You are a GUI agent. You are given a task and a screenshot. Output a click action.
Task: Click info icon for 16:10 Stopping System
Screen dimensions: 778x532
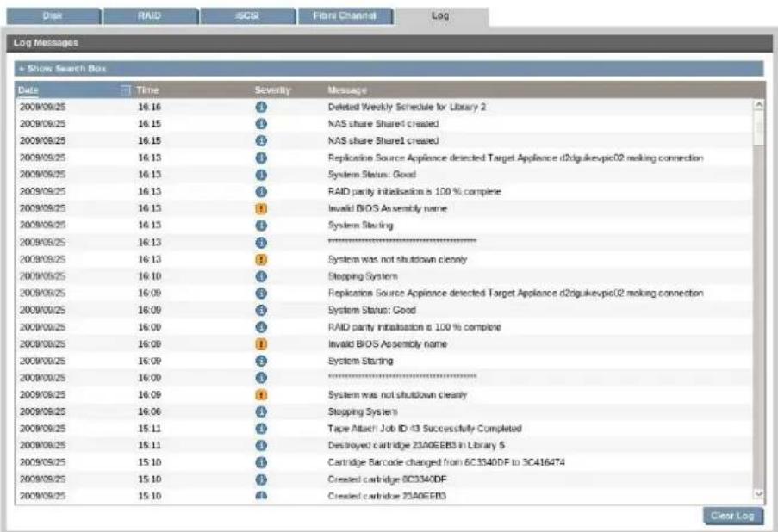point(261,276)
